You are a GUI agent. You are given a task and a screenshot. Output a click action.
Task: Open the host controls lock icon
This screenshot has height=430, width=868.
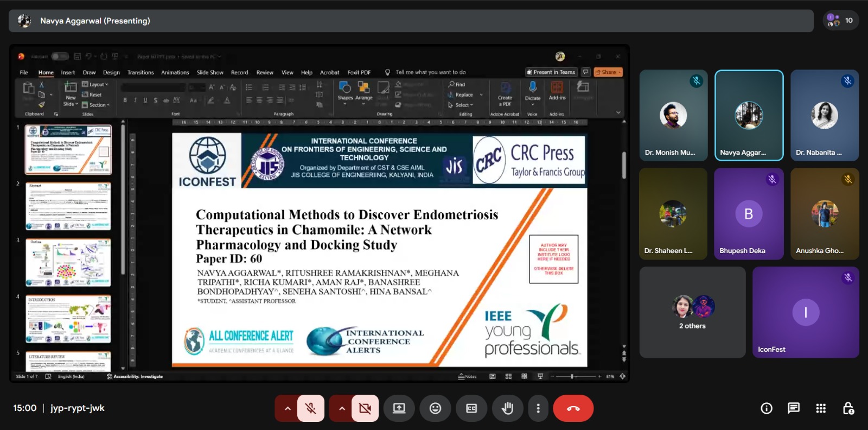[x=848, y=408]
